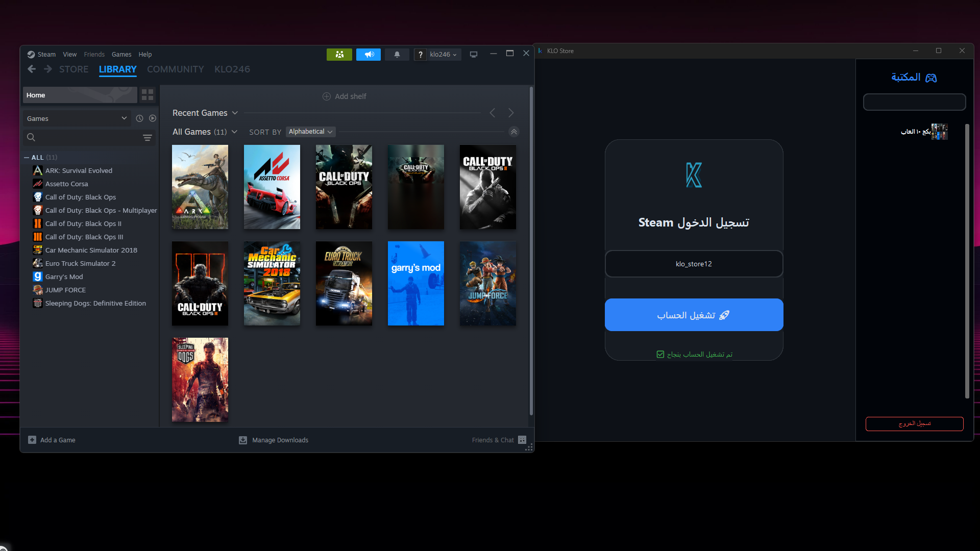Open advanced filter options icon

point(148,138)
